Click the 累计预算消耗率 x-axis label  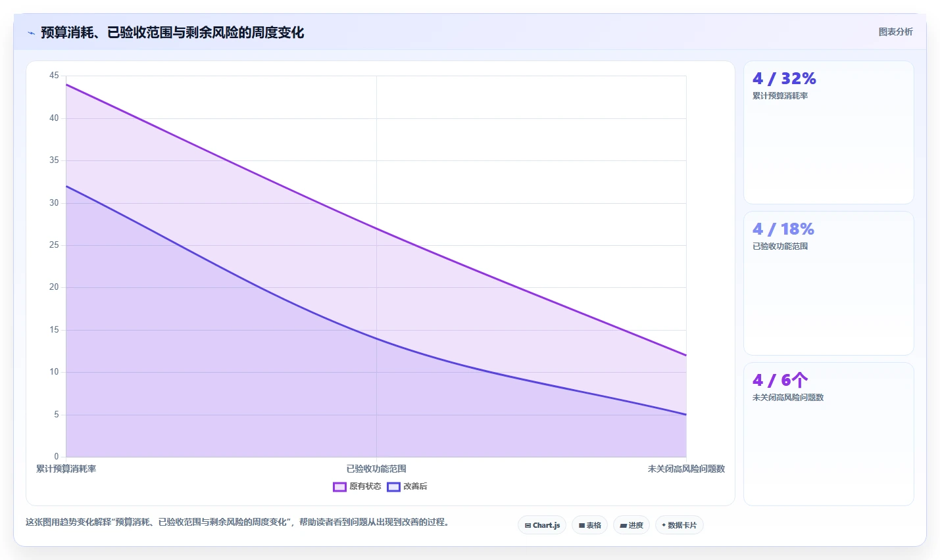(x=66, y=469)
